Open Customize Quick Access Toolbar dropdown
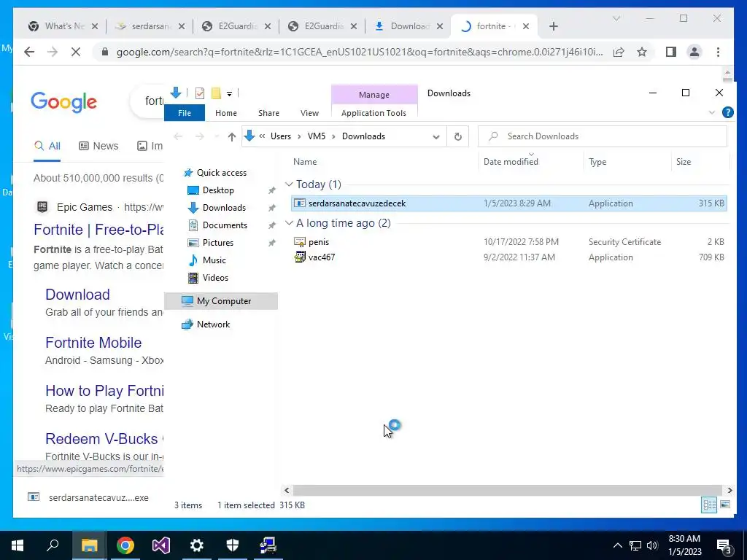This screenshot has width=747, height=560. (x=229, y=94)
